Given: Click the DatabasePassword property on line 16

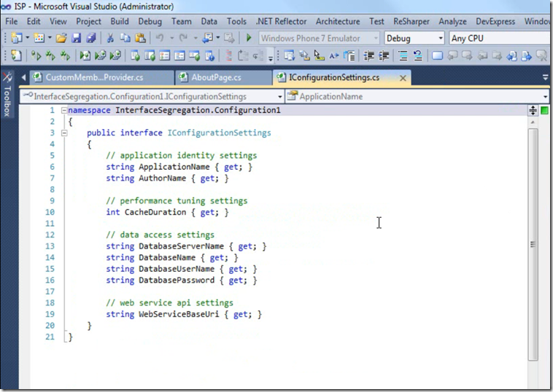Looking at the screenshot, I should point(177,281).
